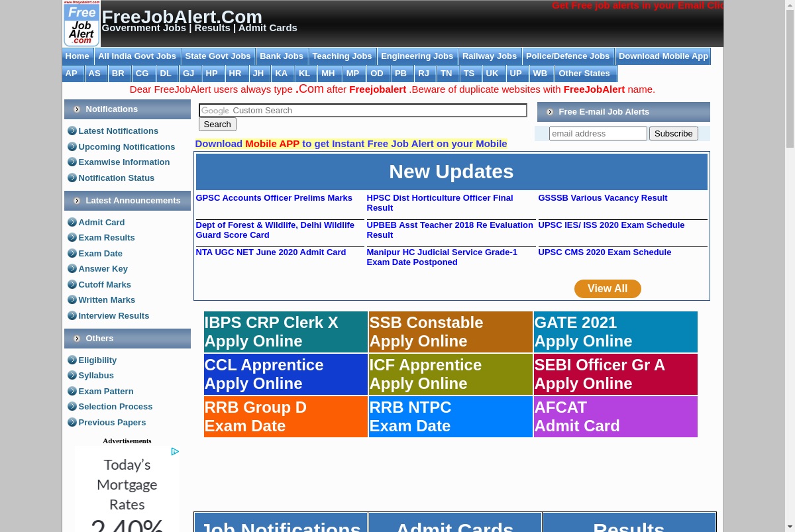The height and width of the screenshot is (532, 795).
Task: Click the Notifications header arrow icon
Action: pos(77,109)
